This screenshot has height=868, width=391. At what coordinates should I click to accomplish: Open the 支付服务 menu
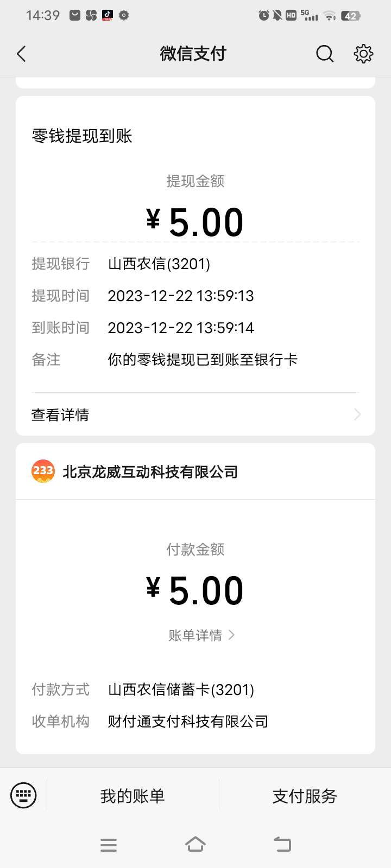point(305,796)
